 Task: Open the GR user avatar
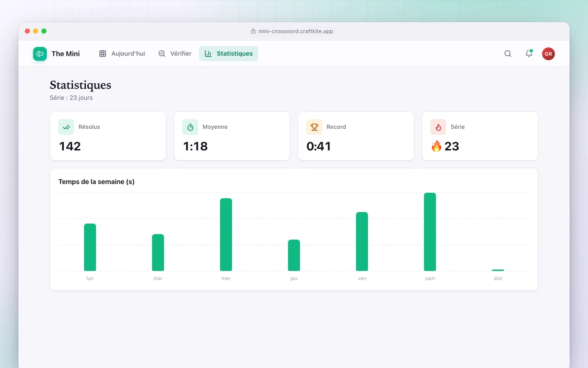(548, 54)
